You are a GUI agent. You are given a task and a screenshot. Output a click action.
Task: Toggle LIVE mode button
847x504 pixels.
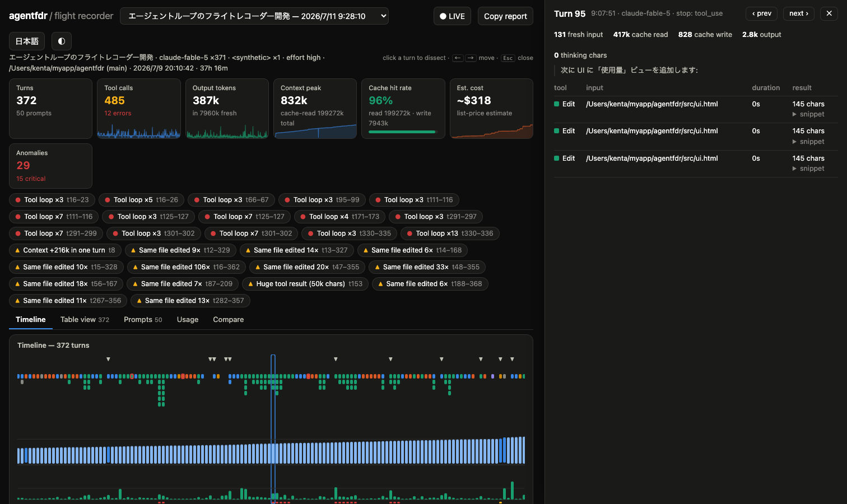(452, 16)
